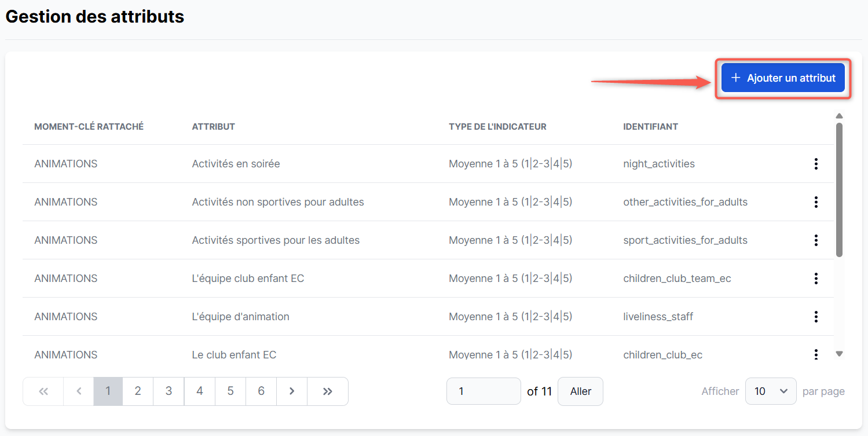The image size is (868, 436).
Task: Jump to last page with double chevron
Action: click(x=328, y=391)
